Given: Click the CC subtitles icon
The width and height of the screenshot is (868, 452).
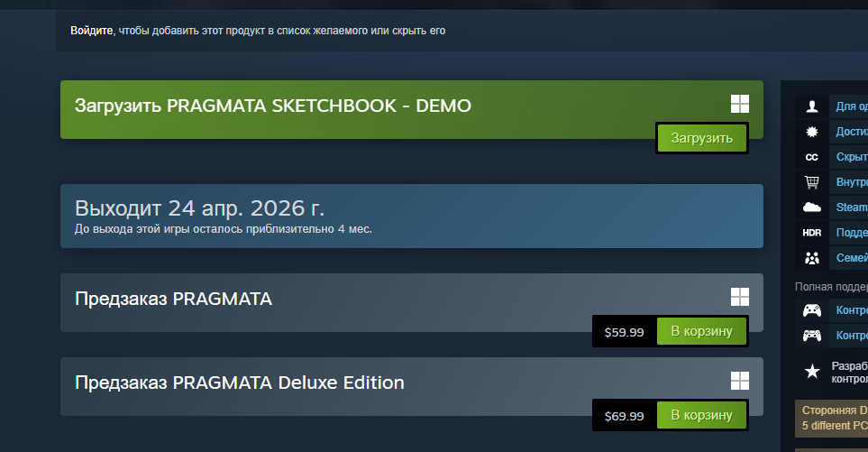Looking at the screenshot, I should 812,157.
